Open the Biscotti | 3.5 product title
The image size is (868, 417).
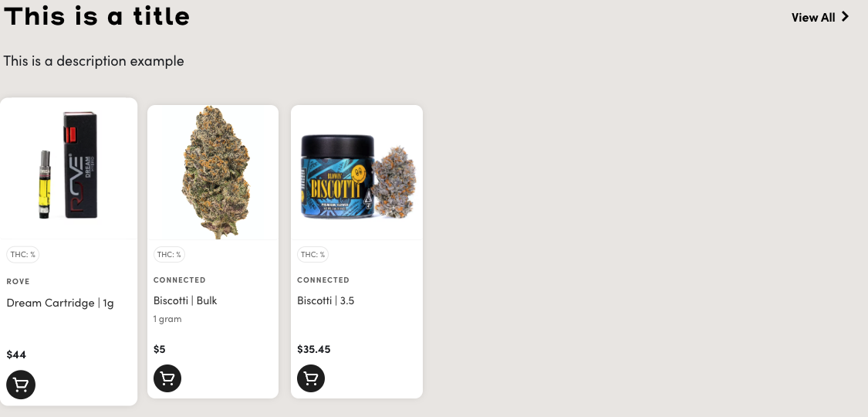(326, 300)
